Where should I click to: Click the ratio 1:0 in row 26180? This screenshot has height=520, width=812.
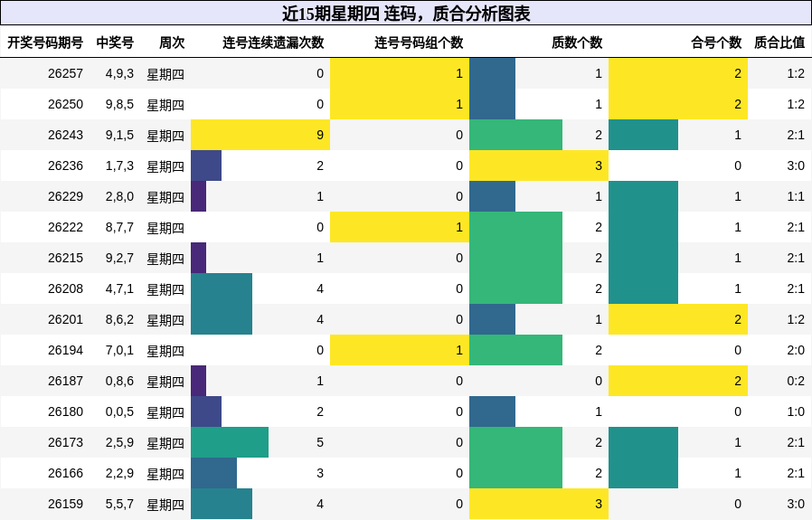[x=796, y=411]
